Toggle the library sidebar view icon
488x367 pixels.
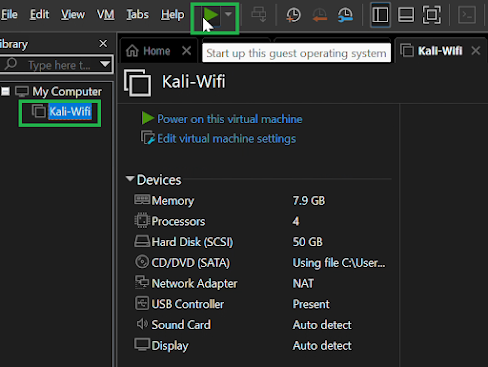pyautogui.click(x=380, y=15)
